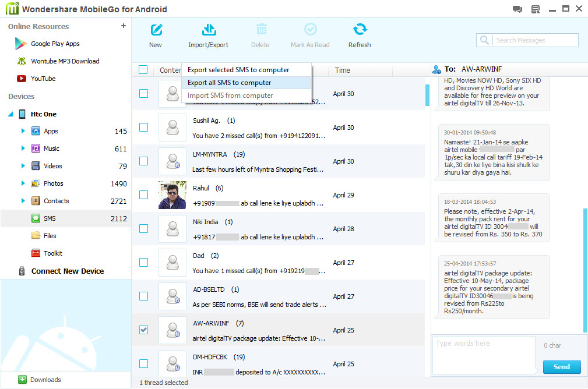
Task: Click the Type words here message box
Action: pos(484,355)
